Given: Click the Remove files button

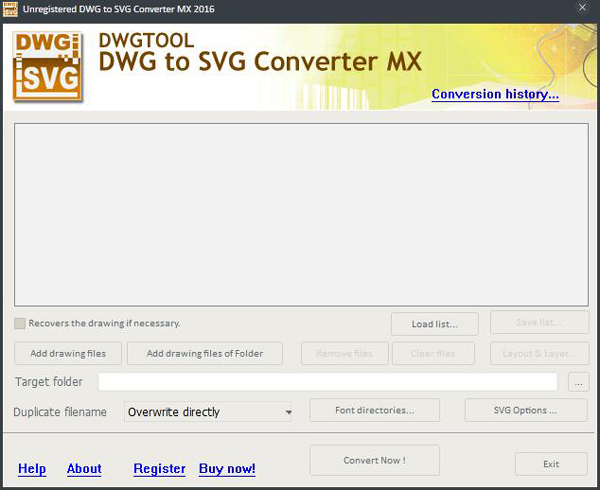Looking at the screenshot, I should 345,353.
